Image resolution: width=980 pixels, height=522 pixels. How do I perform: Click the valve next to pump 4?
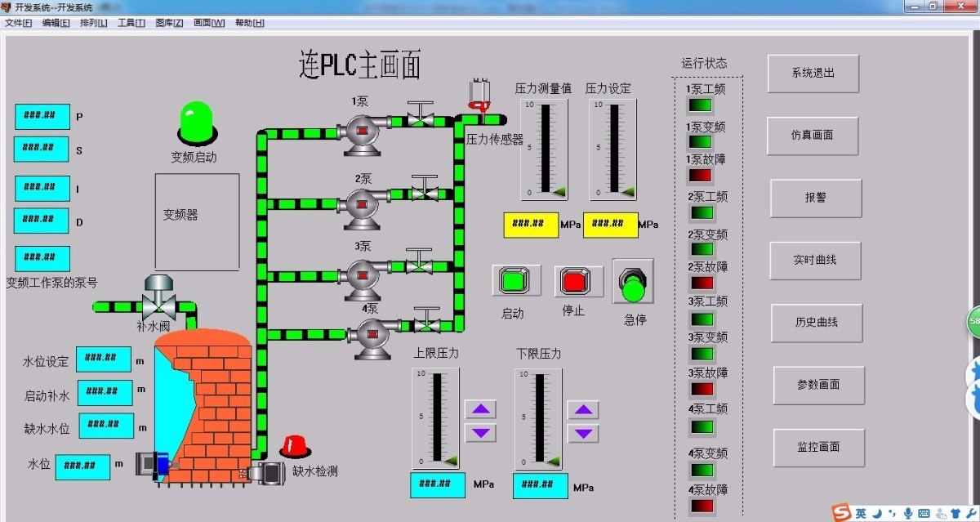click(425, 319)
